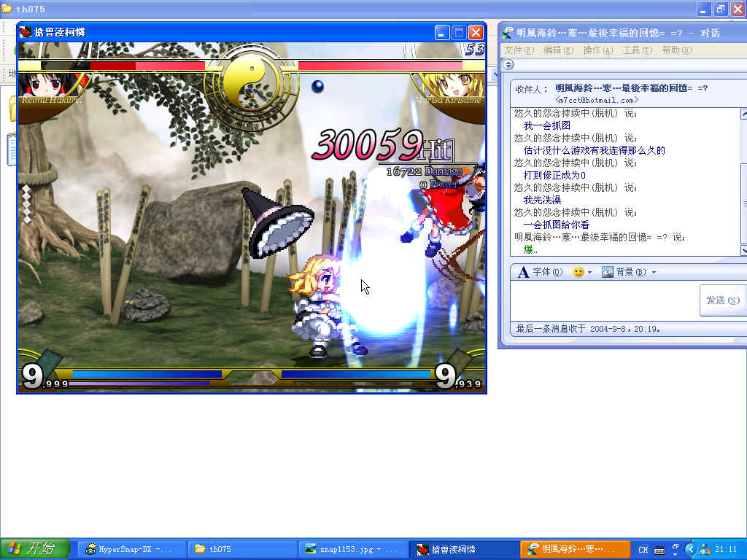Click the green 爆.. chat message
The width and height of the screenshot is (747, 560).
pyautogui.click(x=531, y=249)
